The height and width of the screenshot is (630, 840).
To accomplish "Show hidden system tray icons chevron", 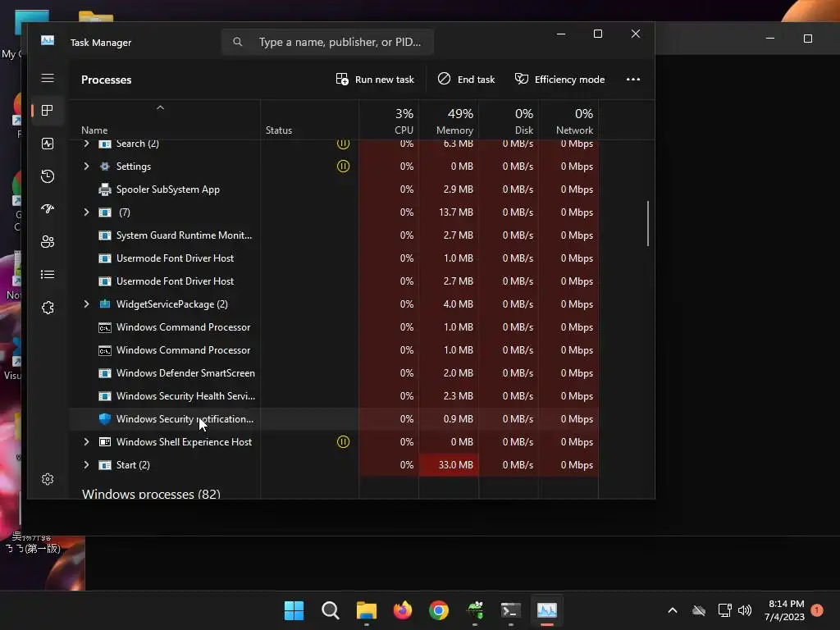I will tap(673, 610).
